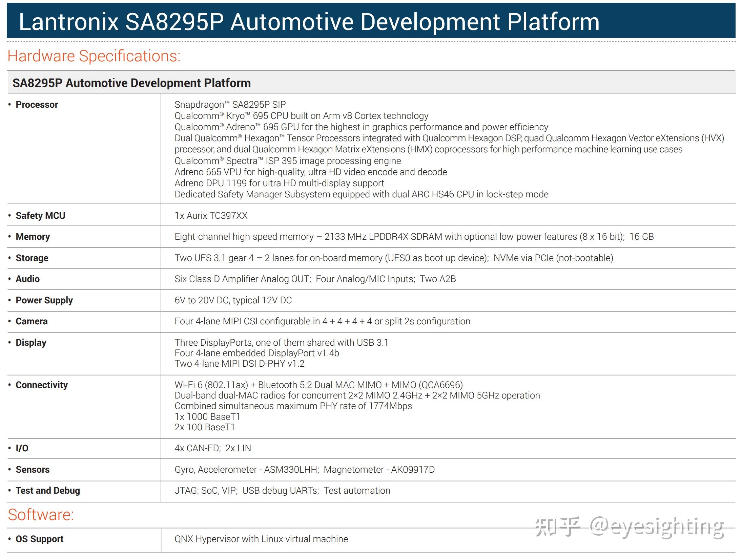The height and width of the screenshot is (560, 742).
Task: Click the Aurix TC397XX text
Action: (211, 216)
